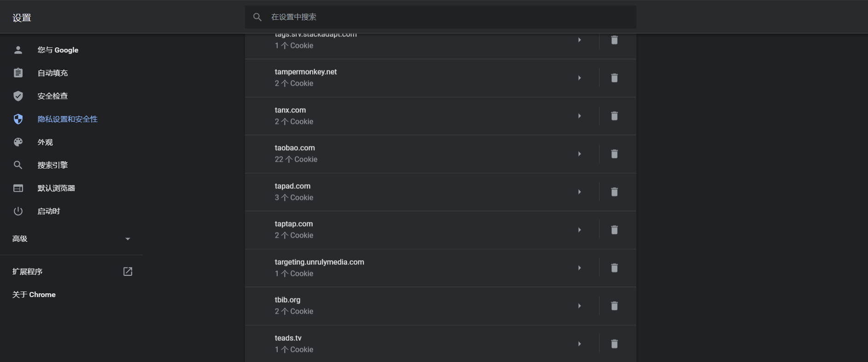Click the external link icon beside 扩展程序
The image size is (868, 362).
point(128,271)
